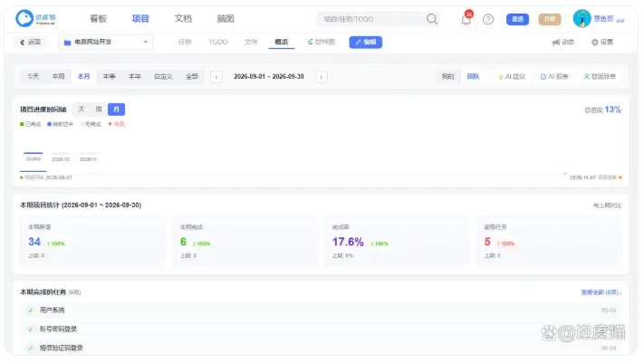The width and height of the screenshot is (644, 363).
Task: Go to next date range arrow
Action: (322, 77)
